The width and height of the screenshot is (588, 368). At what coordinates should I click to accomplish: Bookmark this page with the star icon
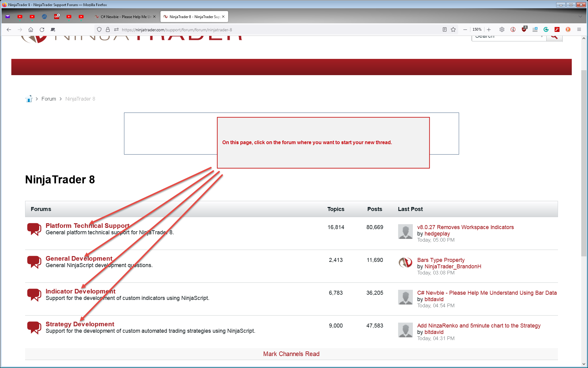click(x=453, y=29)
